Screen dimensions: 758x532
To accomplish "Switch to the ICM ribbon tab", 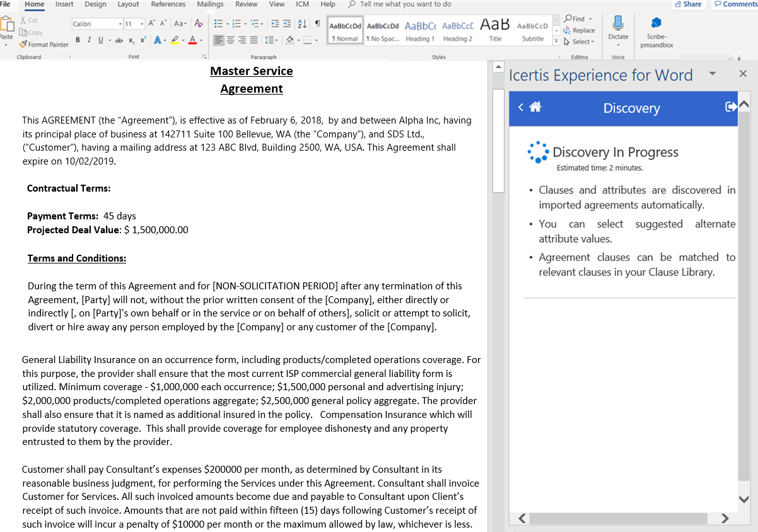I will (x=303, y=4).
